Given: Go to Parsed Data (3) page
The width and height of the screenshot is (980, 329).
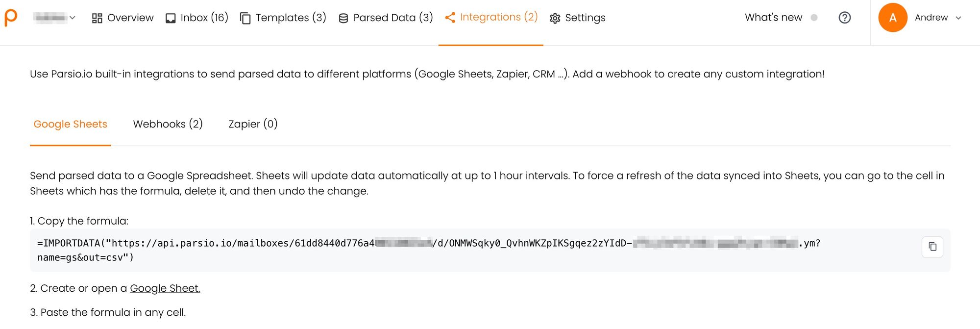Looking at the screenshot, I should (393, 18).
